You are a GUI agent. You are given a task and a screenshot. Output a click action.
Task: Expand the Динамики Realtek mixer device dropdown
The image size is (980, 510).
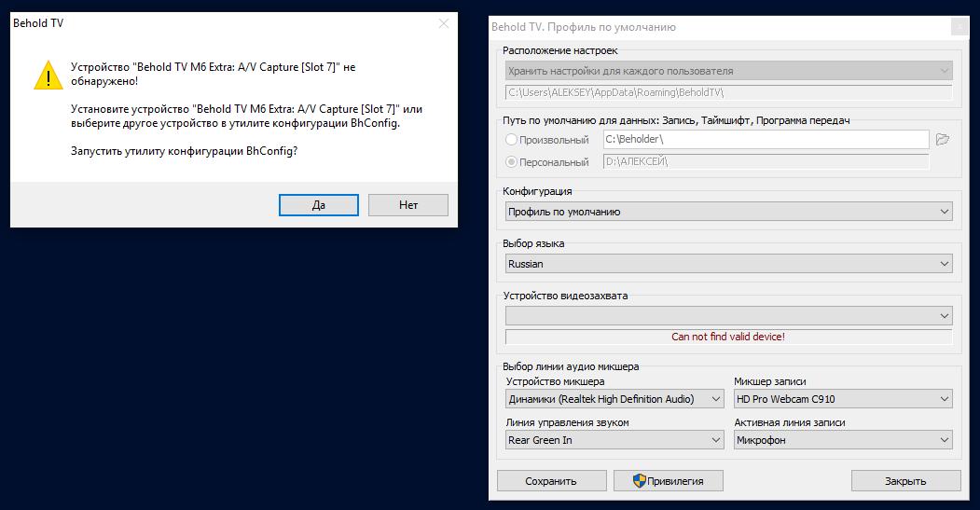(614, 399)
